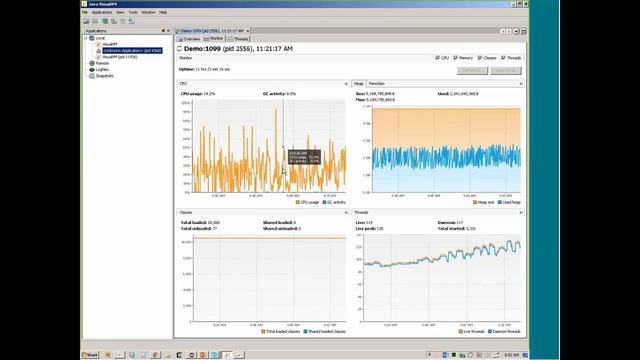The height and width of the screenshot is (360, 640).
Task: Uncheck the Classes monitor checkbox
Action: 480,58
